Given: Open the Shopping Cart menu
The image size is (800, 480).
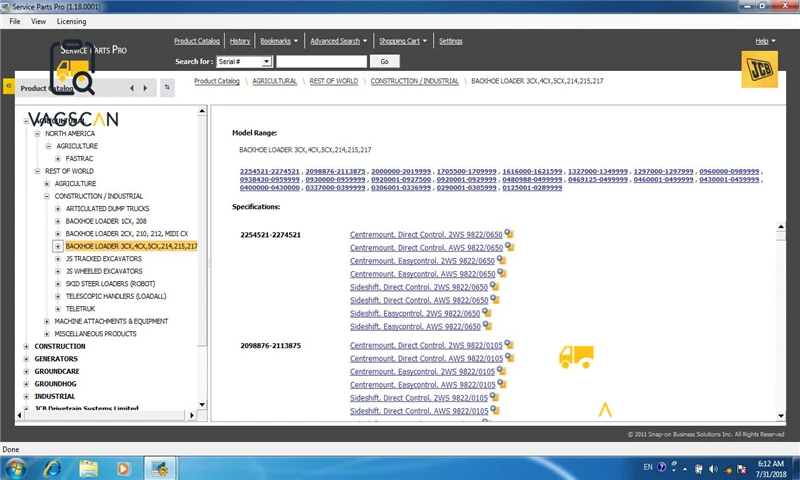Looking at the screenshot, I should (x=403, y=41).
